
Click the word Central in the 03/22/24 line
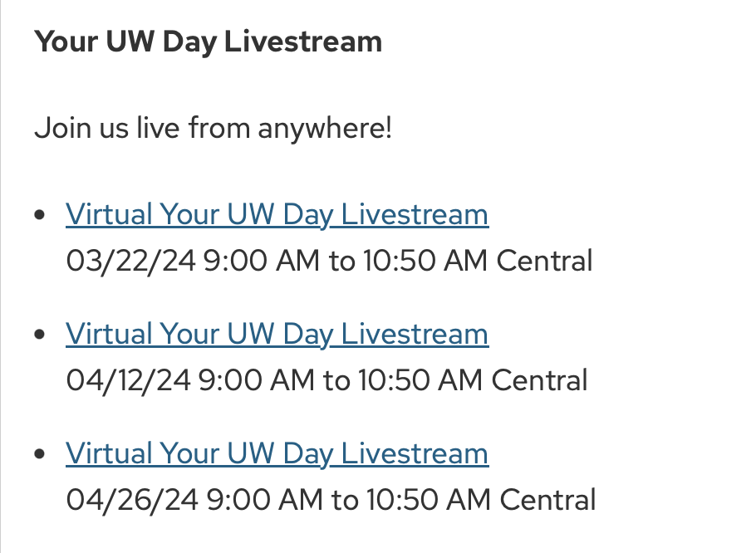[x=545, y=261]
